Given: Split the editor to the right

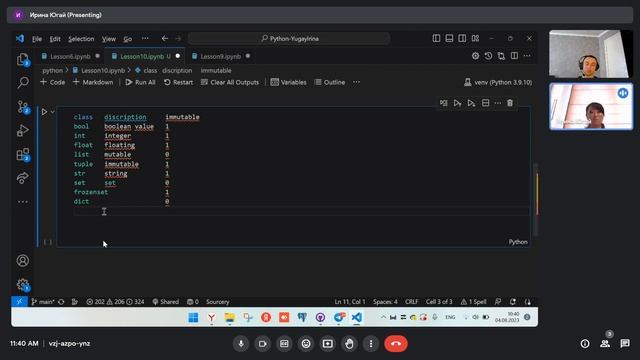Looking at the screenshot, I should click(x=514, y=56).
